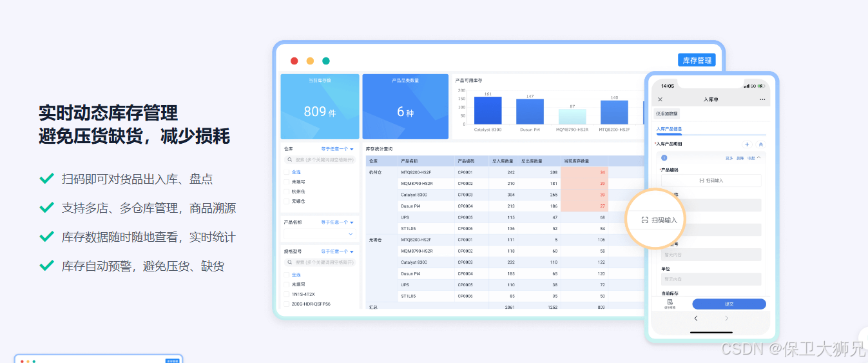Check 未填写 in the 规格型号 filter
Image resolution: width=868 pixels, height=363 pixels.
click(x=287, y=284)
